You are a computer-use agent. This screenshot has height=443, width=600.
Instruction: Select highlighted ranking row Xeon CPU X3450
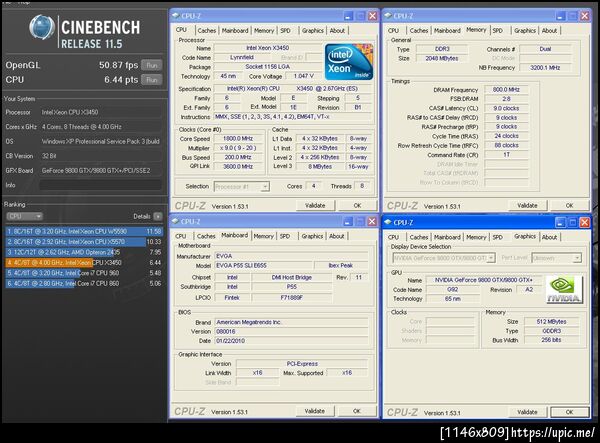(x=84, y=262)
